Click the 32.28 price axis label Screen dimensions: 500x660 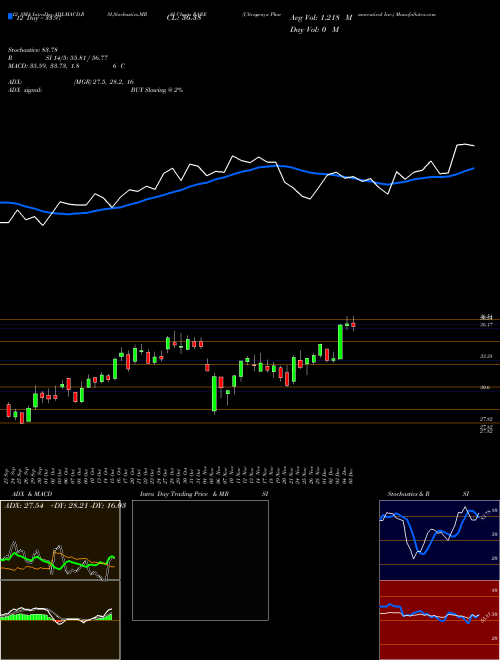[487, 356]
